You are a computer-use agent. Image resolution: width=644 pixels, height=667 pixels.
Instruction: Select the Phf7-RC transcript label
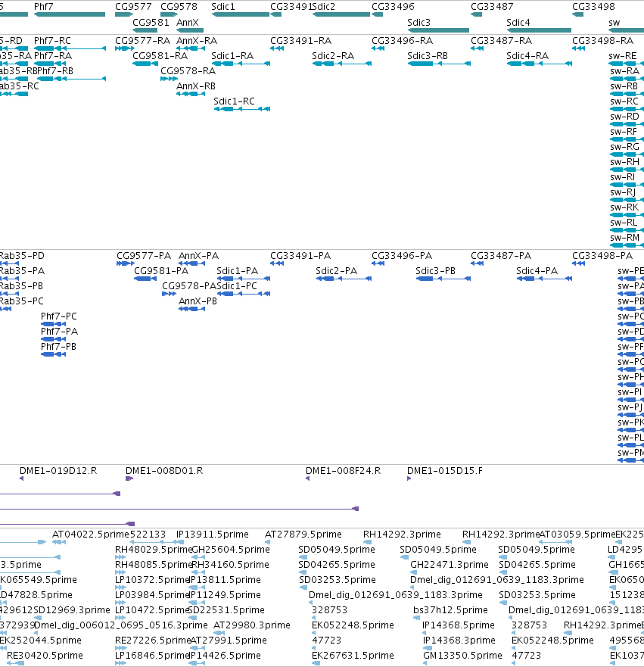click(x=52, y=41)
